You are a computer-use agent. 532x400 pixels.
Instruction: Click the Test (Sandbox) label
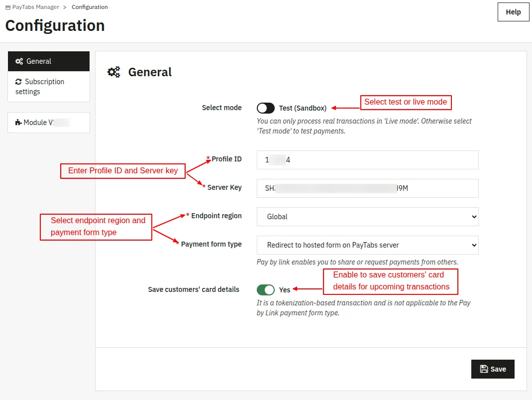click(x=303, y=108)
